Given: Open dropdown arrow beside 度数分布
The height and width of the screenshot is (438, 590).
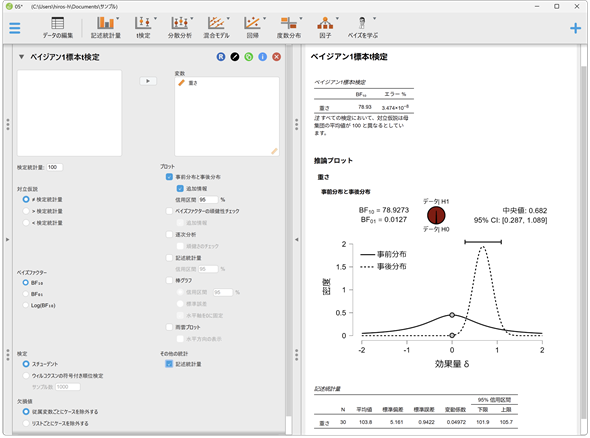Looking at the screenshot, I should coord(301,18).
